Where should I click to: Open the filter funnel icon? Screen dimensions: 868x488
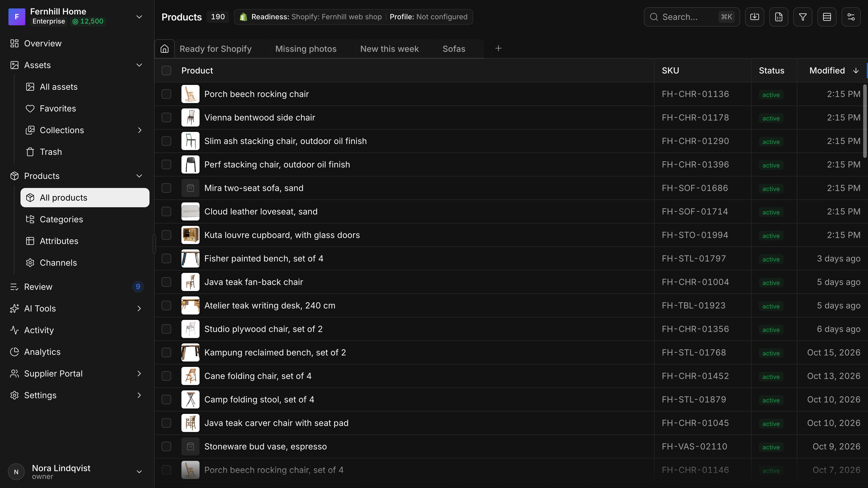click(x=803, y=17)
